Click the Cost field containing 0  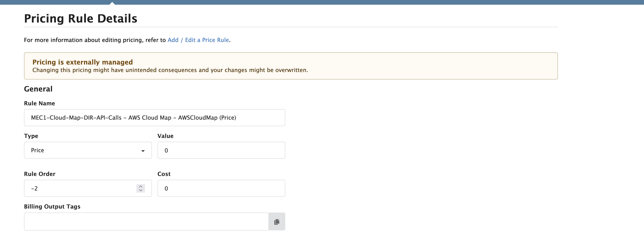click(221, 188)
